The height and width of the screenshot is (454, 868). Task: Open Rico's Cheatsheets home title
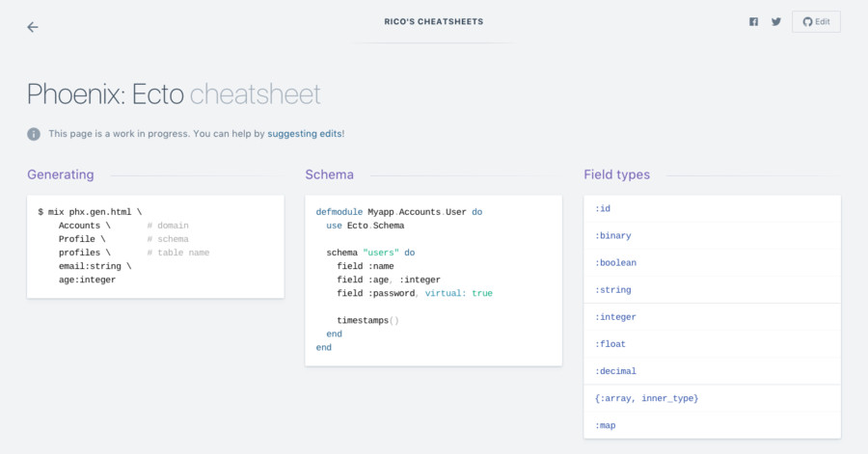[x=434, y=21]
